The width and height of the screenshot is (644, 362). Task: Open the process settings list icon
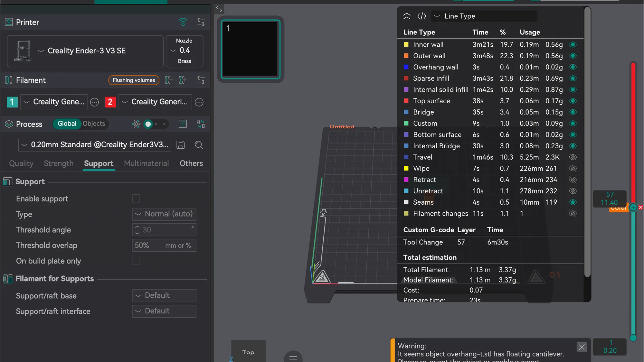point(183,124)
